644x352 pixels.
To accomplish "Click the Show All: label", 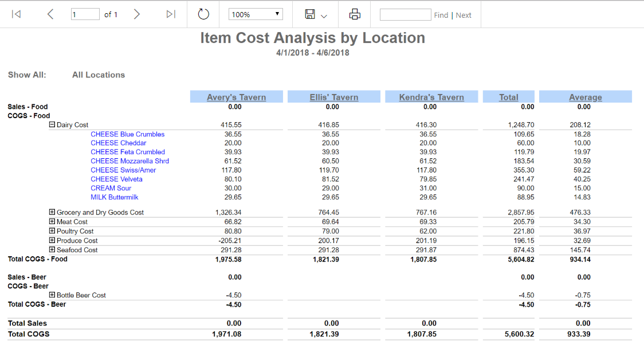I will 27,75.
